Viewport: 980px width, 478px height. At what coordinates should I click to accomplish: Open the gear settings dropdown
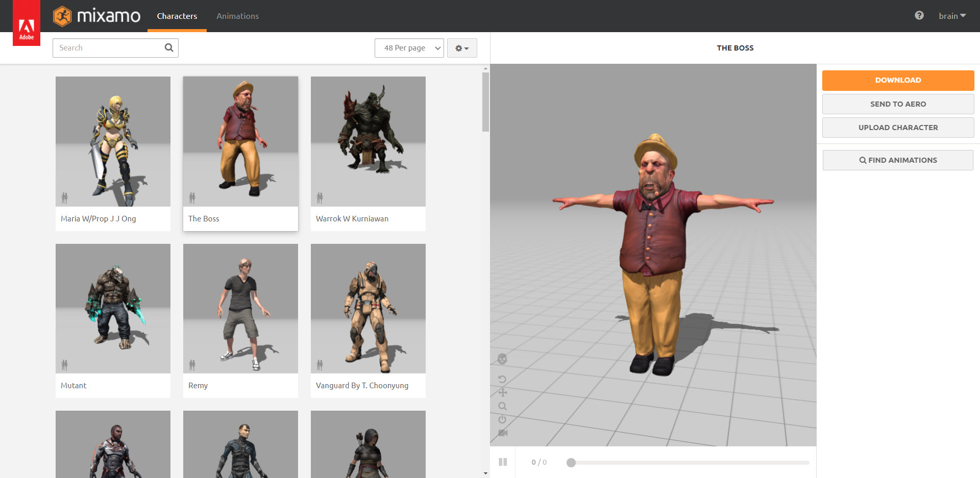click(x=462, y=48)
